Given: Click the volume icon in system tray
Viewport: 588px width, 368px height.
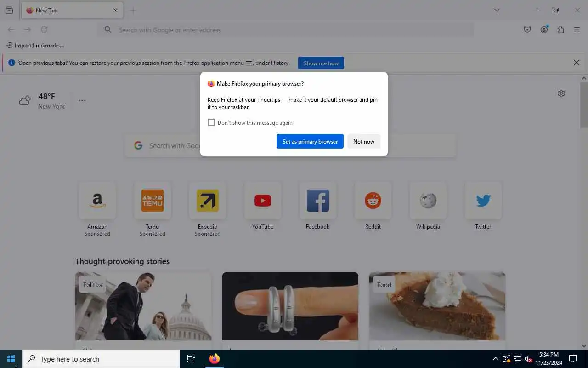Looking at the screenshot, I should pyautogui.click(x=528, y=359).
